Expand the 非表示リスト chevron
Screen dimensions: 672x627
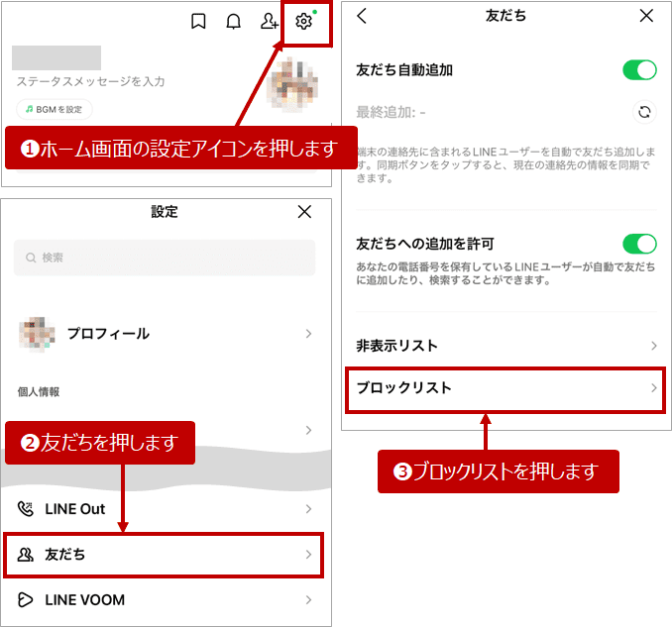coord(653,346)
